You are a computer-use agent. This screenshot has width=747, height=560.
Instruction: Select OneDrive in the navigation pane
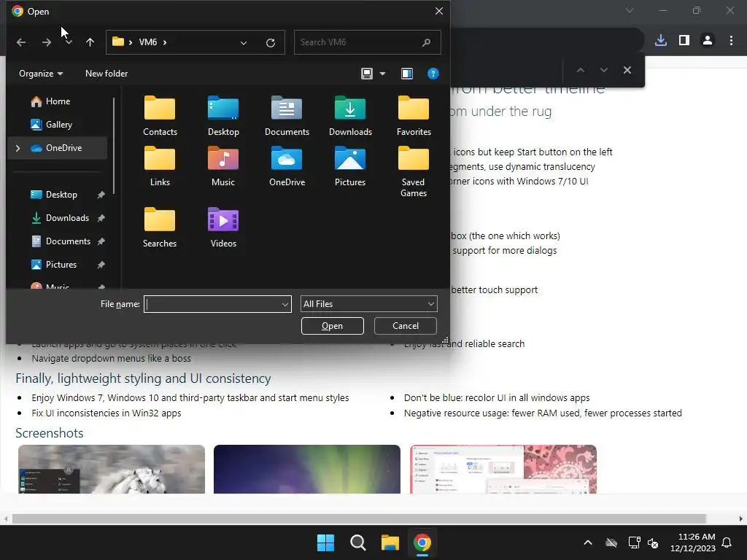(57, 147)
